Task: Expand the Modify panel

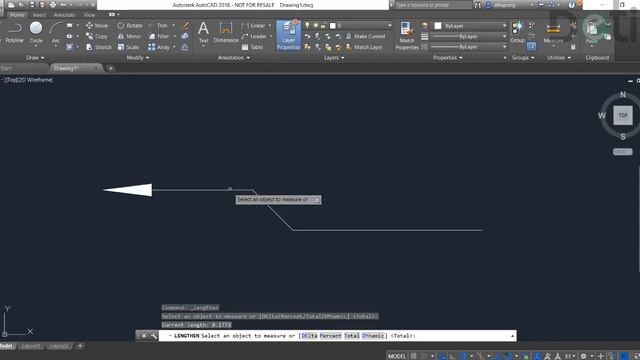Action: coord(138,58)
